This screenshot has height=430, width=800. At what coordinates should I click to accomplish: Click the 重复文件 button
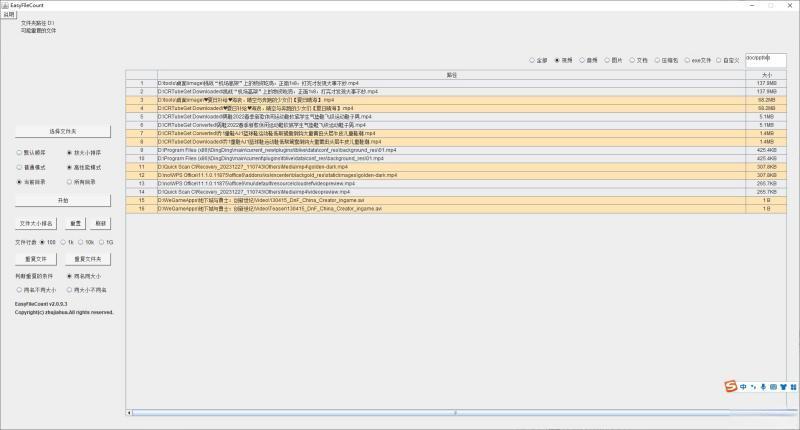click(36, 259)
